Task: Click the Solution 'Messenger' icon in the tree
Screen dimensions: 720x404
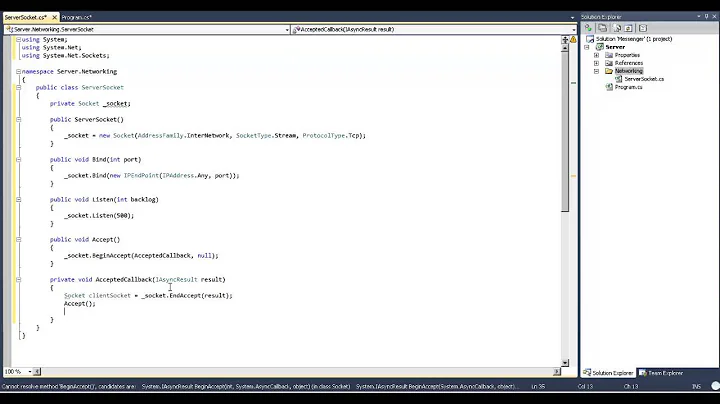Action: pyautogui.click(x=590, y=39)
